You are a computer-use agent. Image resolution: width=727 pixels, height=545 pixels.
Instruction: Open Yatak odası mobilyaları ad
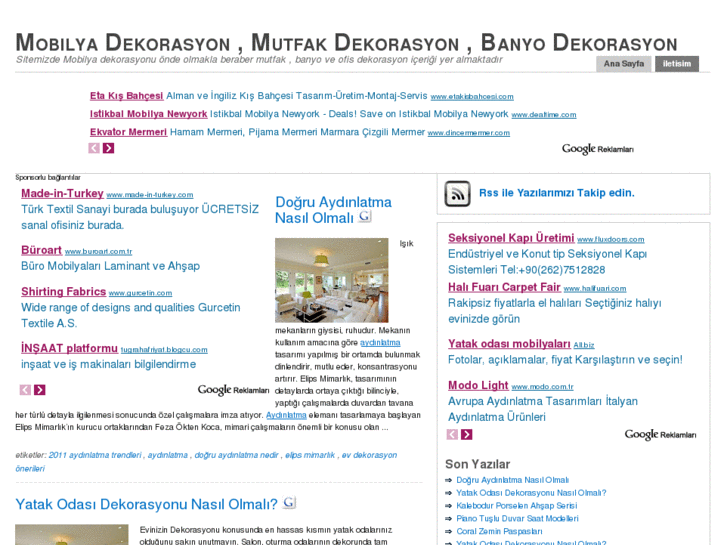point(509,344)
